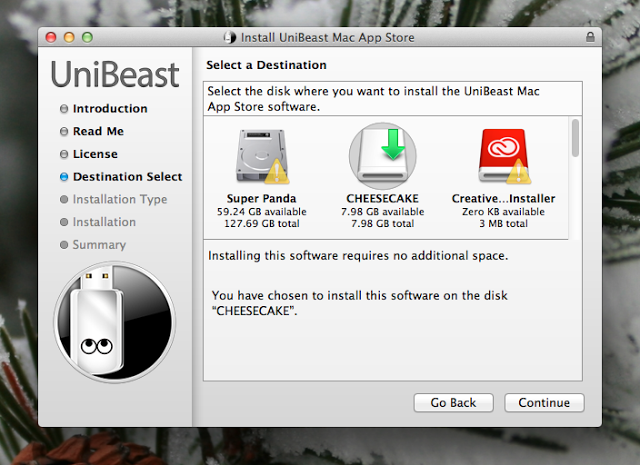Click the bullet beside Read Me
This screenshot has width=640, height=465.
pyautogui.click(x=64, y=131)
